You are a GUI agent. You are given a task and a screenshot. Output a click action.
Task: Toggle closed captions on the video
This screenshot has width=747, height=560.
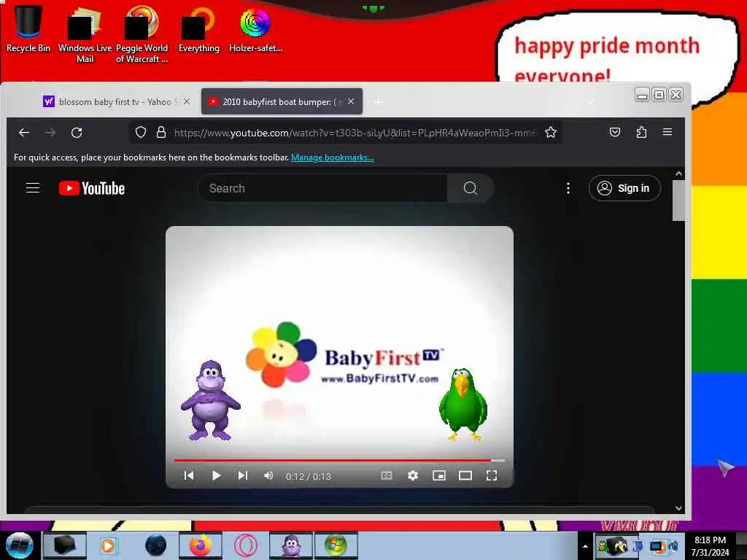(x=387, y=475)
